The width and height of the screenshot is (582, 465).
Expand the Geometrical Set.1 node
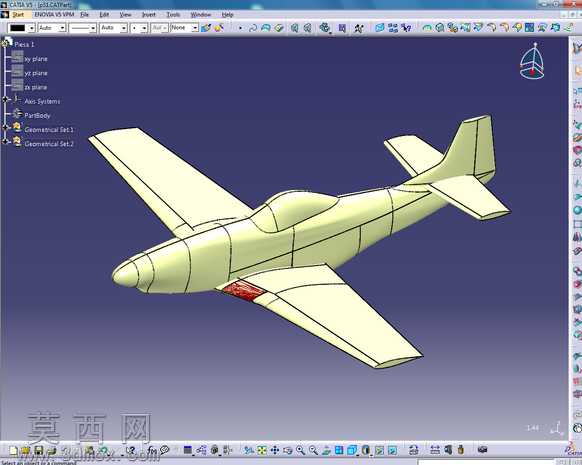(x=5, y=127)
